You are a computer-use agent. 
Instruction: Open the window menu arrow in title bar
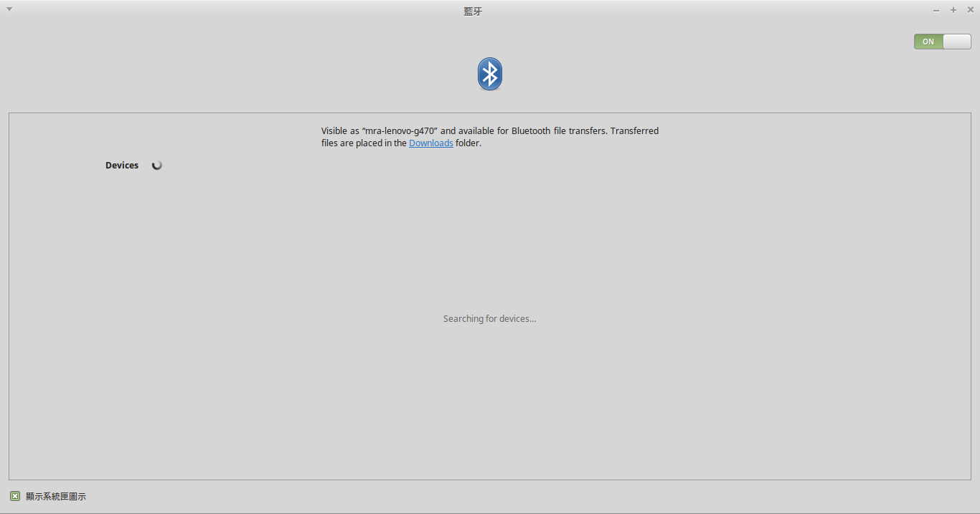pos(9,9)
